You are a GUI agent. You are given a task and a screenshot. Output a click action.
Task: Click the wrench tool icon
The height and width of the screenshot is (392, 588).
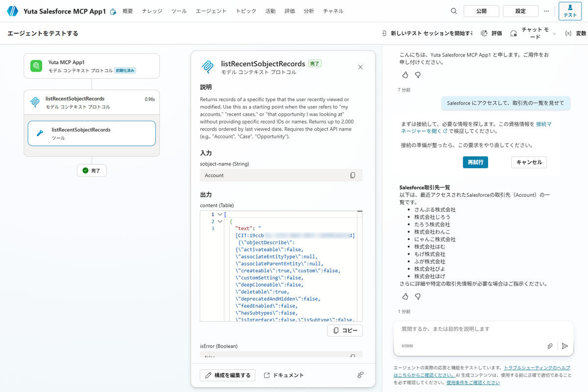[41, 133]
